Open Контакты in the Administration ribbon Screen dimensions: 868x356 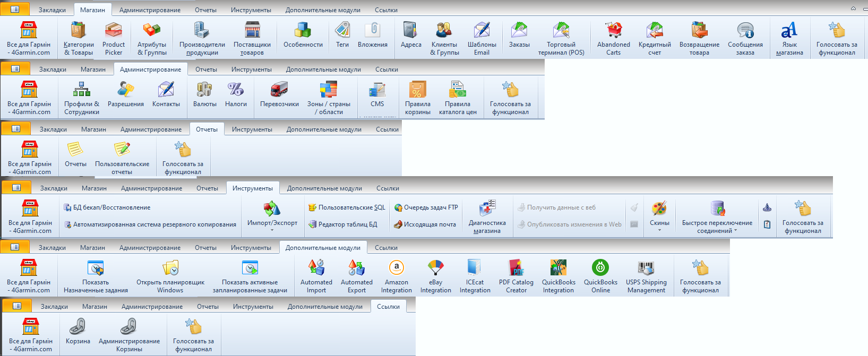click(x=166, y=94)
